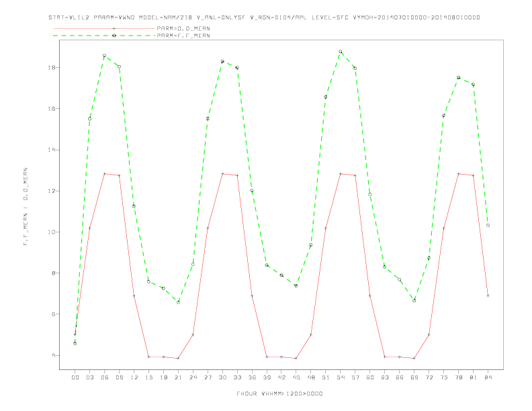Image resolution: width=532 pixels, height=411 pixels.
Task: Click green F.F_MEAN peak marker at hour 54
Action: (341, 52)
